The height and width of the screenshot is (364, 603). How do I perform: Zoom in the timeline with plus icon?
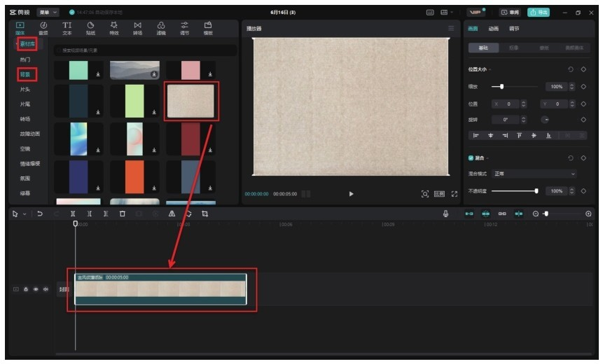588,213
